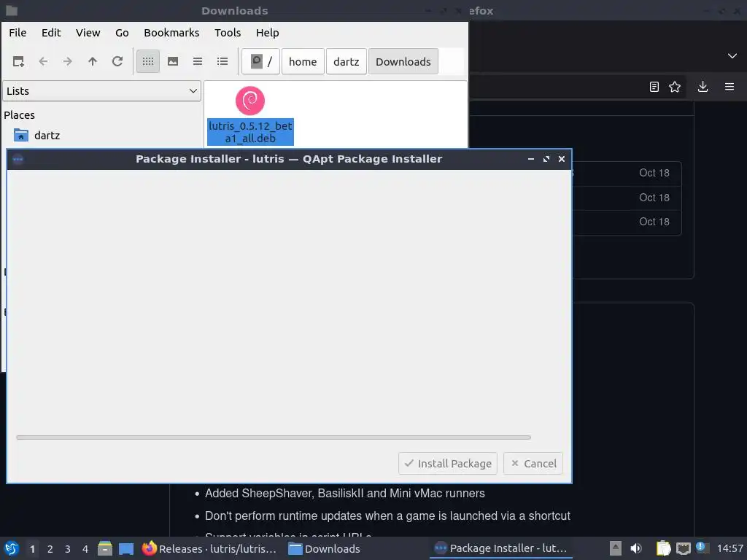The image size is (747, 560).
Task: Open the File menu
Action: click(18, 33)
